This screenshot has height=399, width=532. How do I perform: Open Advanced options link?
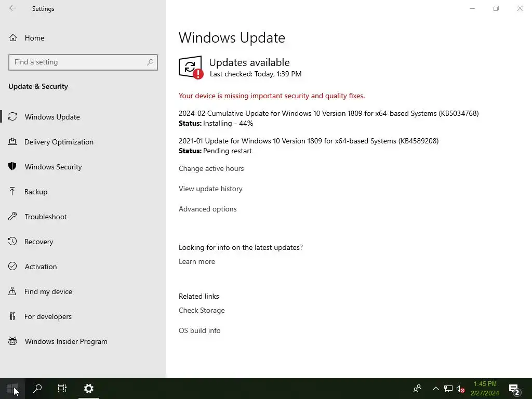click(208, 209)
